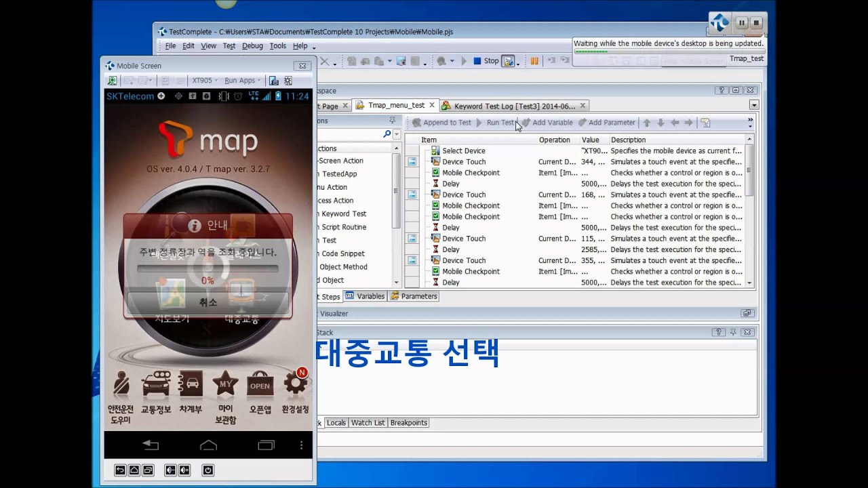The width and height of the screenshot is (868, 488).
Task: Click Add Variable button
Action: [547, 123]
